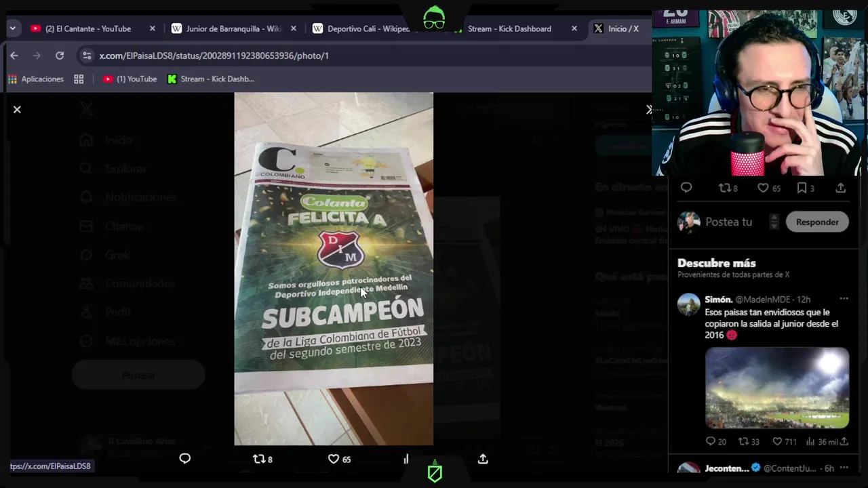The image size is (868, 488).
Task: Open stadium fireworks image in Simón's post
Action: pyautogui.click(x=777, y=388)
